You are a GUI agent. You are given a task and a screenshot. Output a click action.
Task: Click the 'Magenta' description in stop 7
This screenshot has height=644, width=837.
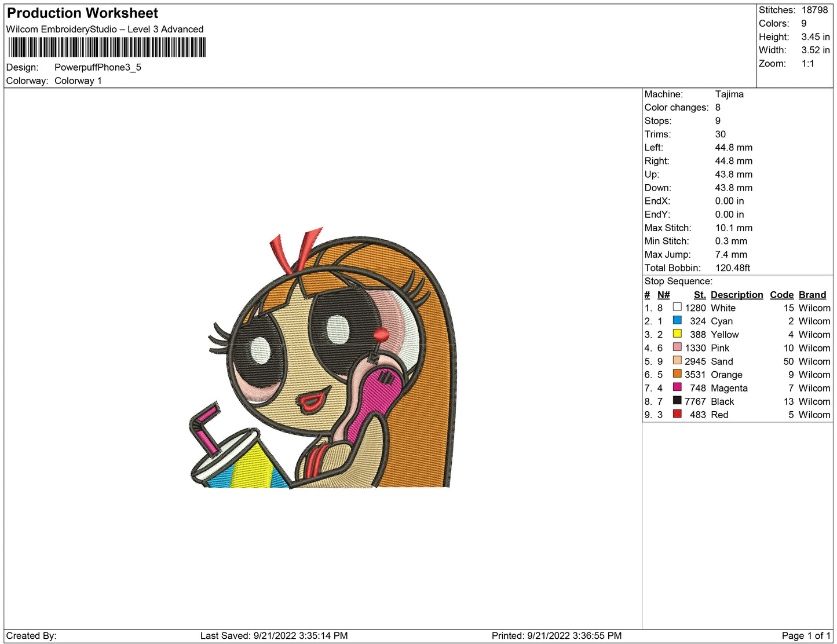729,388
